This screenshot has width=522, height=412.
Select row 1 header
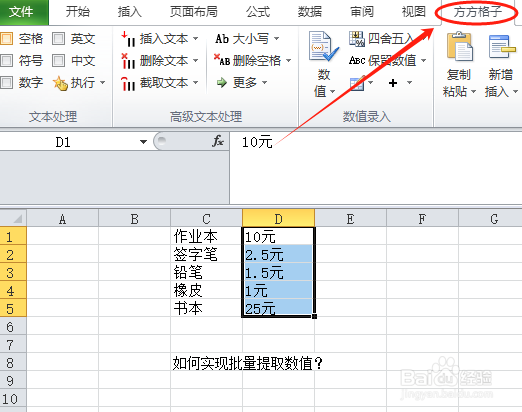13,237
